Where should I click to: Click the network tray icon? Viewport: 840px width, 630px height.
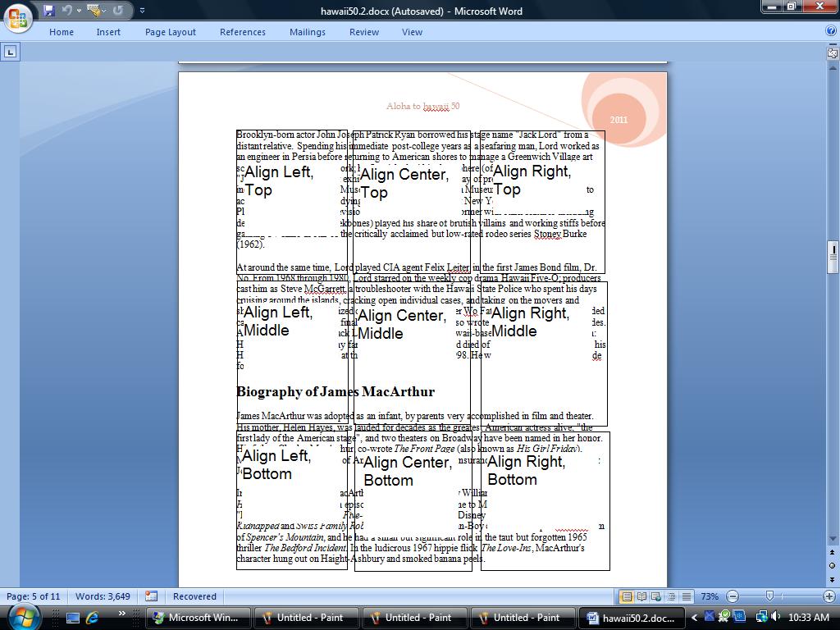coord(760,617)
